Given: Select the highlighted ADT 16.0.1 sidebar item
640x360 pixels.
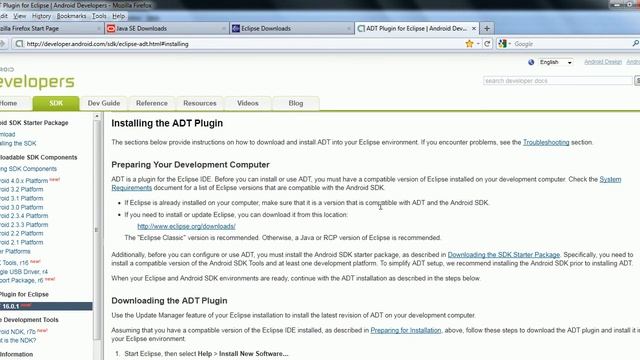Looking at the screenshot, I should pyautogui.click(x=46, y=306).
